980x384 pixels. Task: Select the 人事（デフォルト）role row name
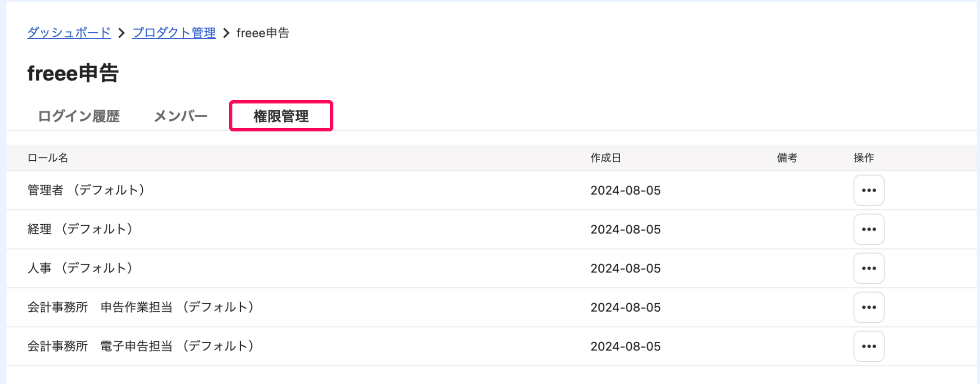click(x=80, y=268)
